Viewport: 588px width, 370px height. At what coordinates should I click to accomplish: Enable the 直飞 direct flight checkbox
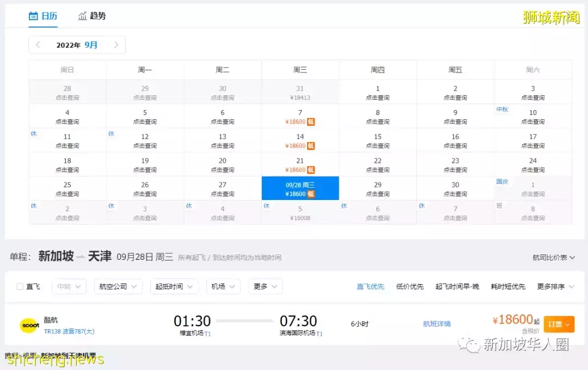pyautogui.click(x=20, y=286)
